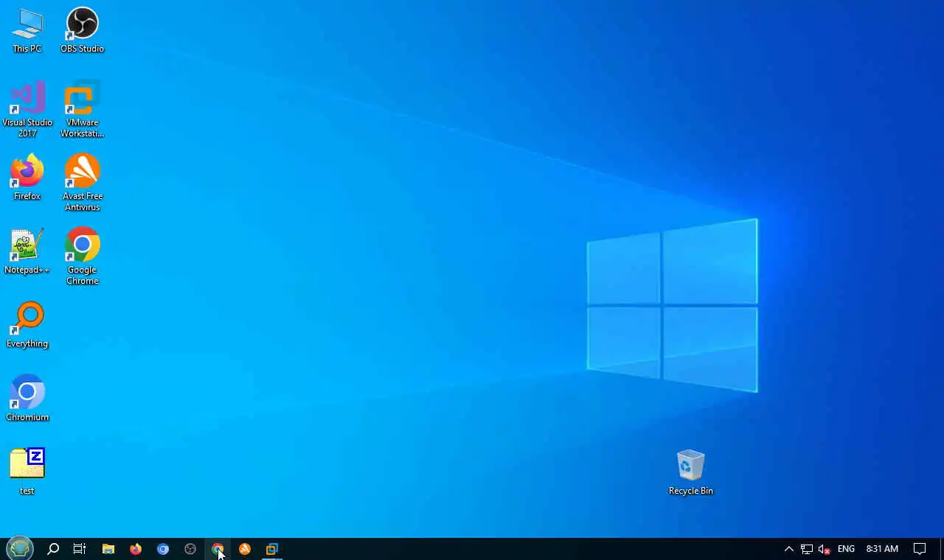The image size is (944, 560).
Task: Launch Chromium from the taskbar
Action: (x=163, y=549)
